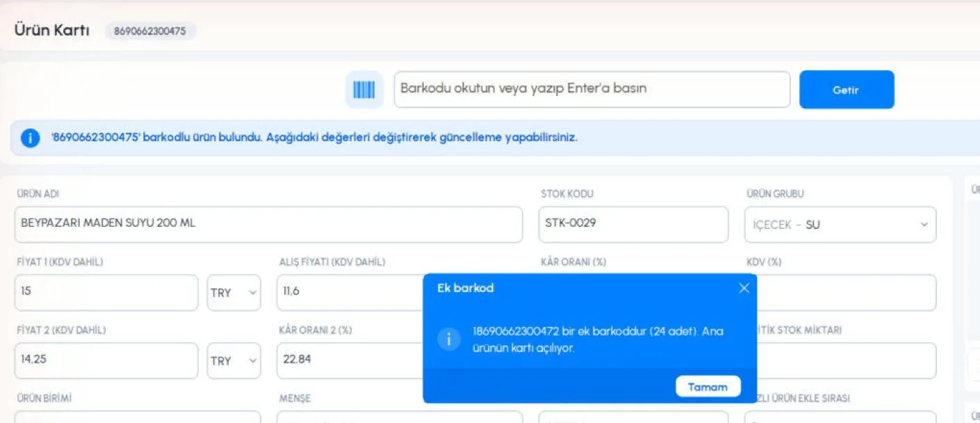
Task: Click the Ürün Kartı page title
Action: pyautogui.click(x=52, y=31)
